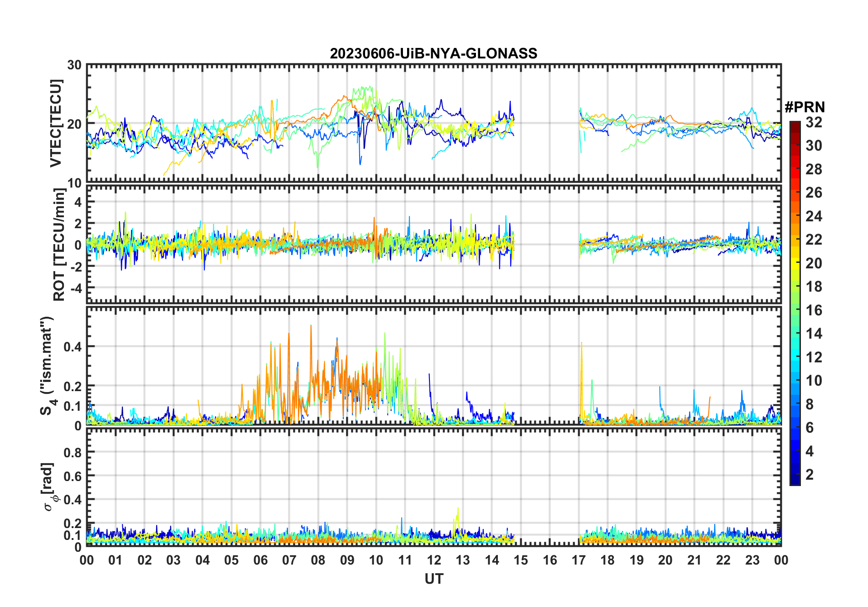Viewport: 868px width, 607px height.
Task: Click the x-axis hour label 17
Action: tap(579, 560)
